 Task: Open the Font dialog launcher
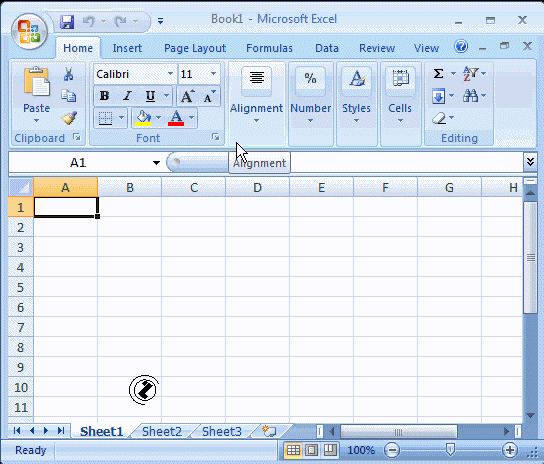216,137
